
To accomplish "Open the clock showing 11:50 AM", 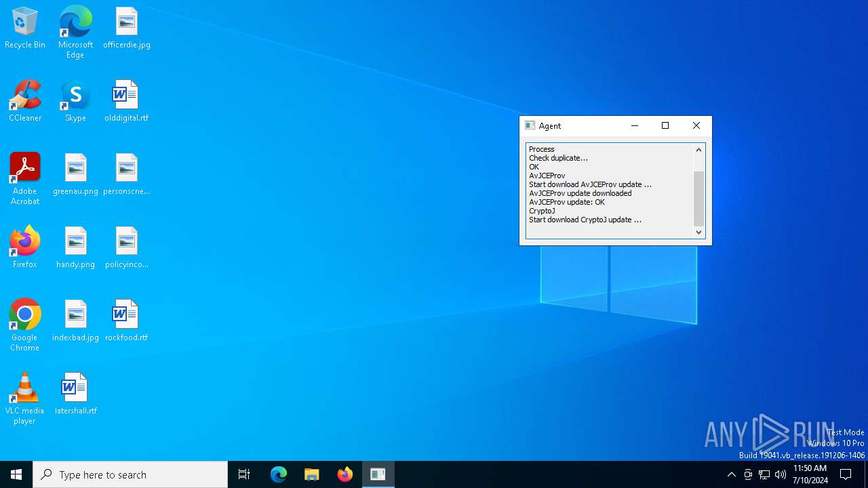I will click(x=810, y=474).
